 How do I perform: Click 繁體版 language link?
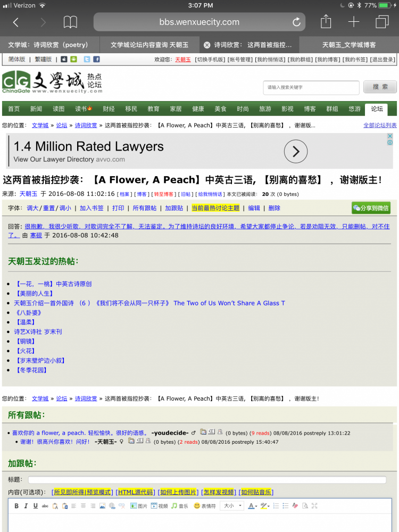coord(44,59)
